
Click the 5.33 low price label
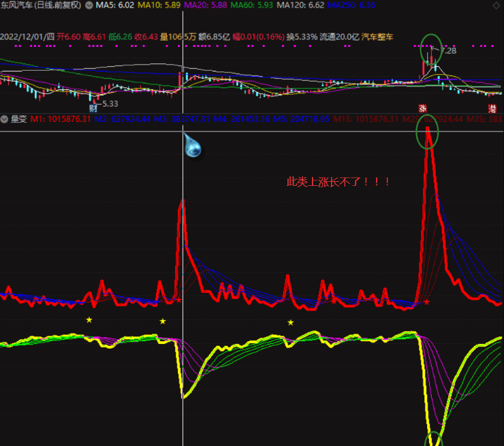(x=110, y=103)
